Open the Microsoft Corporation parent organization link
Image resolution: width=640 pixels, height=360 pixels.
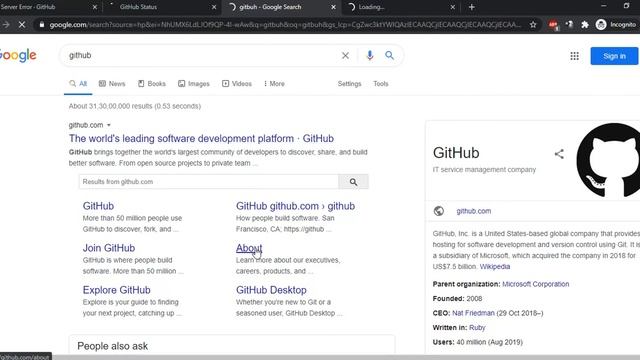pyautogui.click(x=536, y=284)
